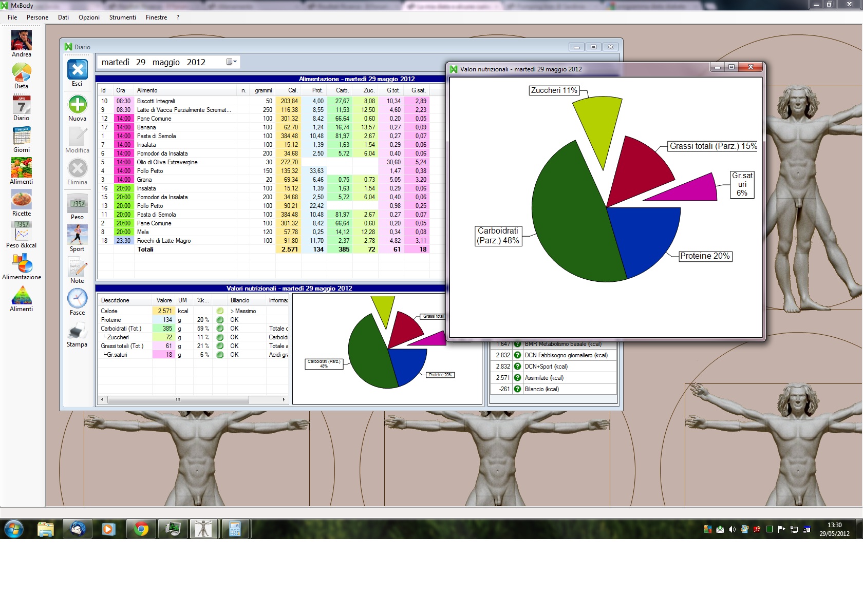
Task: Click the Gr.saturi row in nutrition table
Action: pos(193,355)
